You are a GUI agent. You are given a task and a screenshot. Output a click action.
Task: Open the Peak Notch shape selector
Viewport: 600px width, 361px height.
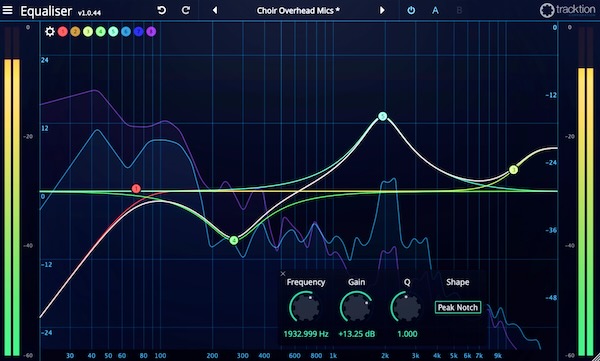[458, 307]
